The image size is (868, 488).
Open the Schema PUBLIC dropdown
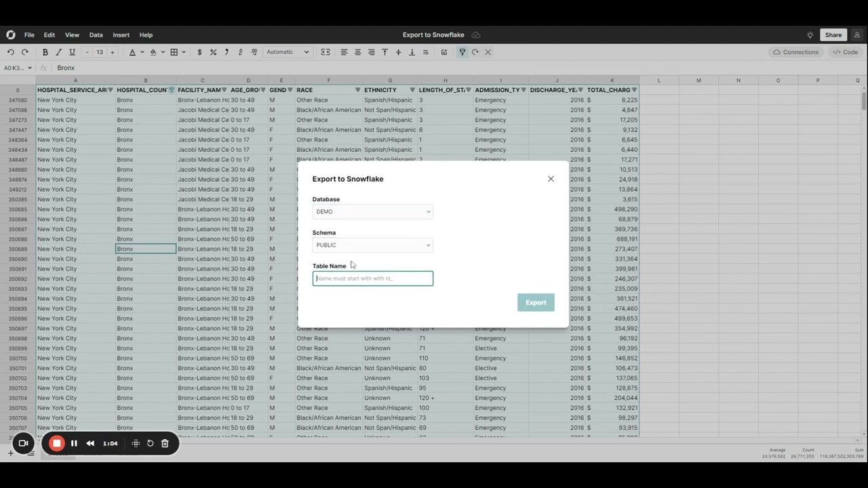coord(372,245)
